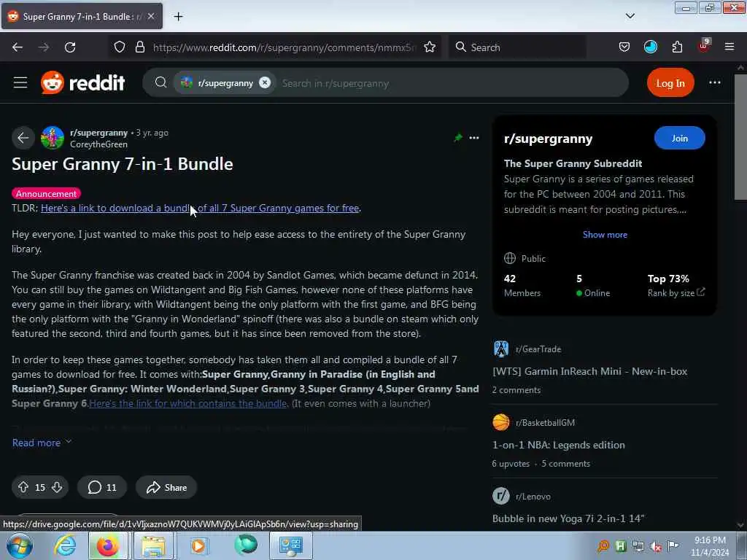Open r/supergranny link in post header
Viewport: 747px width, 560px height.
pyautogui.click(x=98, y=133)
